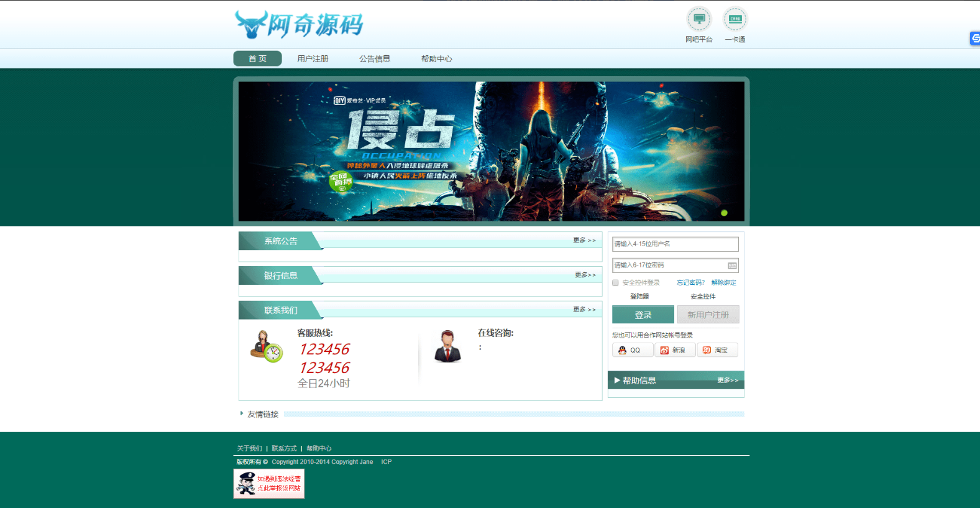Toggle the 安全控件登录 checkbox
The image size is (980, 508).
coord(615,283)
